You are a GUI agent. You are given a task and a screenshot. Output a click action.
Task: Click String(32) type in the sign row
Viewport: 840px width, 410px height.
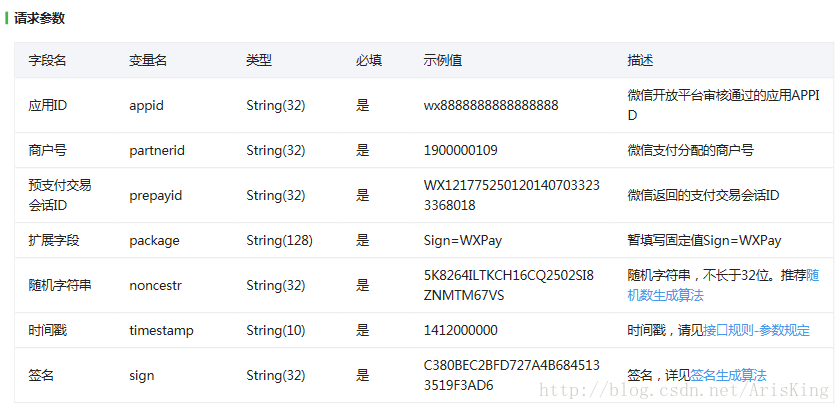coord(275,375)
